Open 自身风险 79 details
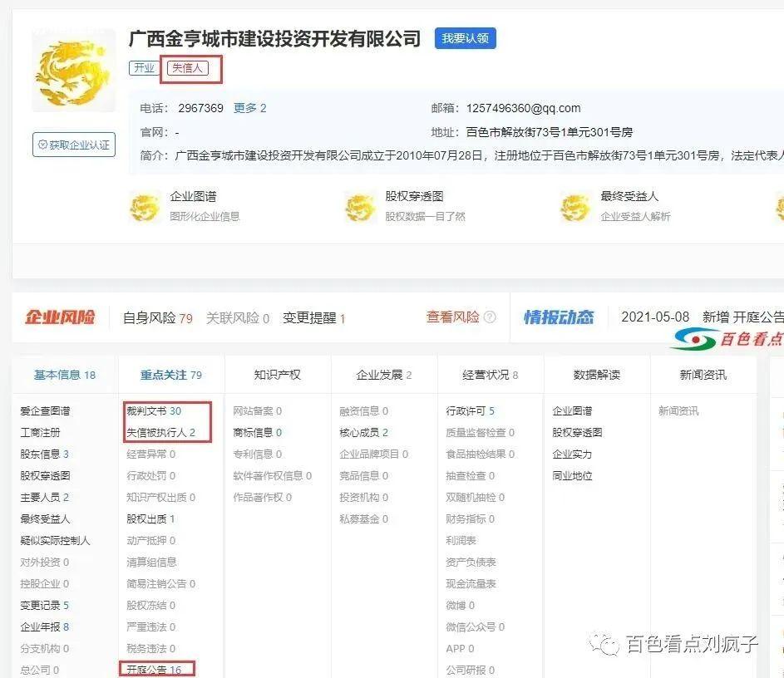Screen dimensions: 784x678 click(157, 317)
